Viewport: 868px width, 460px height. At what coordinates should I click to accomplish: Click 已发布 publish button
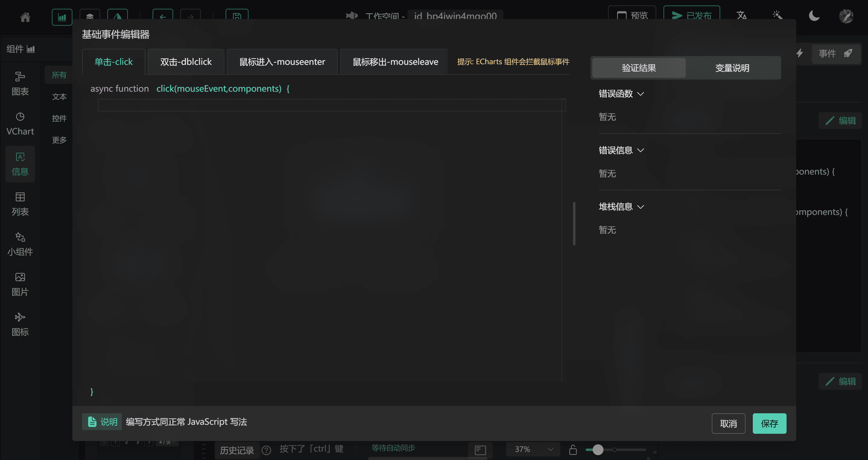[692, 15]
